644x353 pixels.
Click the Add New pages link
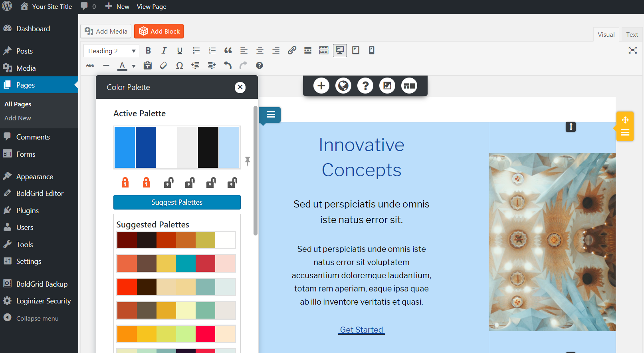[x=18, y=118]
